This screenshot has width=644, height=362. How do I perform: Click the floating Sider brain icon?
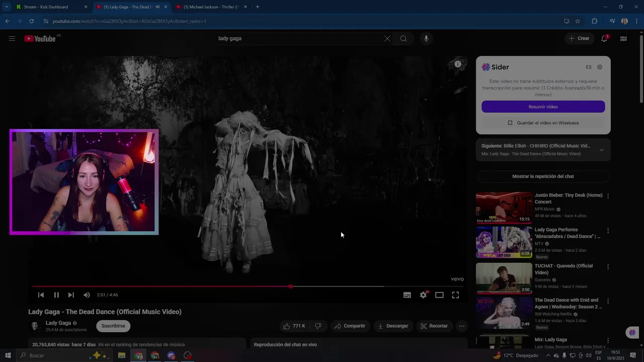point(632,332)
